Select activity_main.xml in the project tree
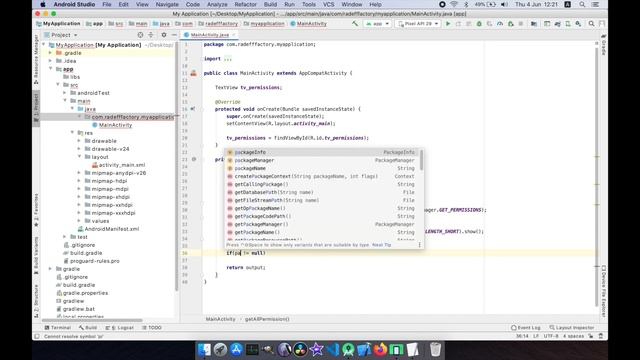Screen dimensions: 640x360 (122, 165)
